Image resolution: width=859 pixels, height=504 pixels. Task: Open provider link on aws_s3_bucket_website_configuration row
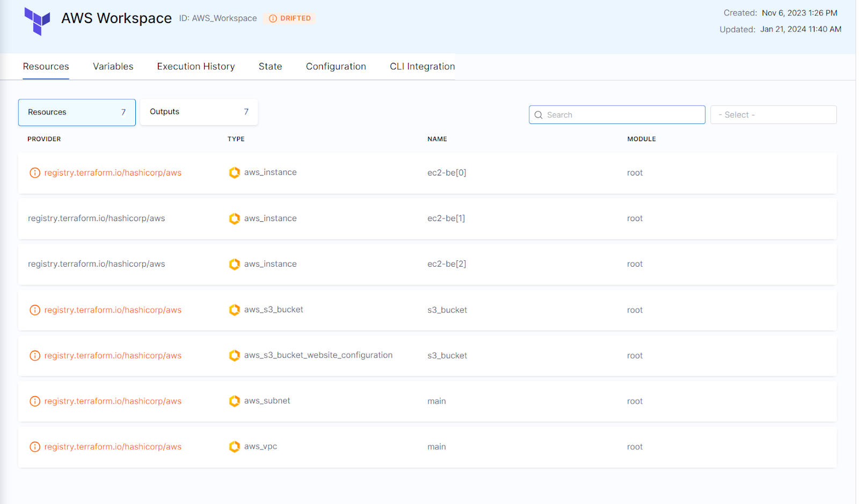pyautogui.click(x=113, y=356)
